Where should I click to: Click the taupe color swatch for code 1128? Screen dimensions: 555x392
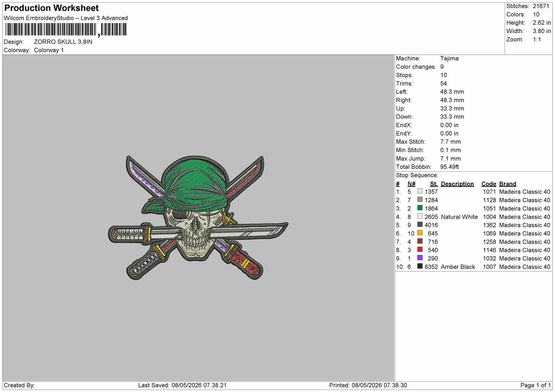pyautogui.click(x=420, y=200)
